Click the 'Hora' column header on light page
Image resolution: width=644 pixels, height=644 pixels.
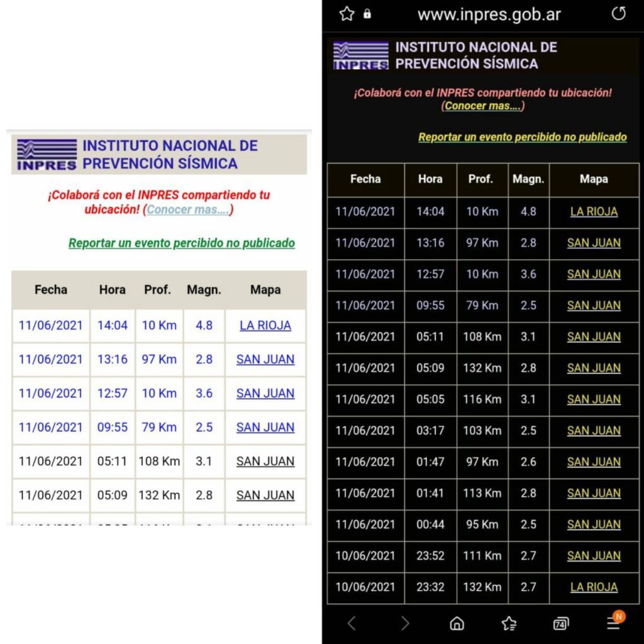click(x=112, y=290)
